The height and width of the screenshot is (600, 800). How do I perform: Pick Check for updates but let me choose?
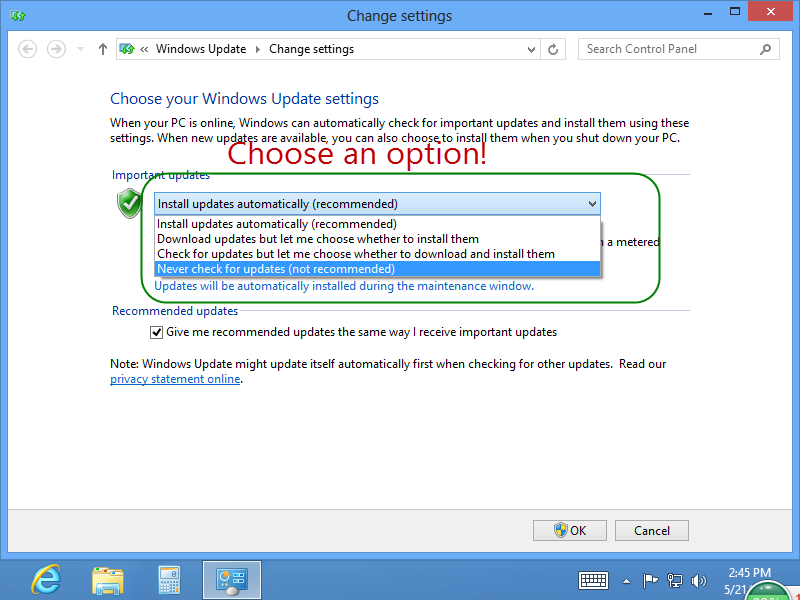[x=378, y=254]
